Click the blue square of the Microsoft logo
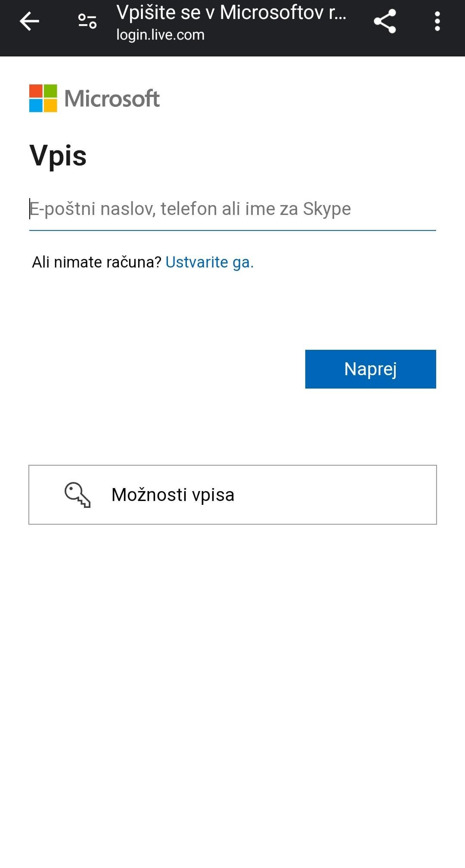Viewport: 465px width, 868px height. 36,106
